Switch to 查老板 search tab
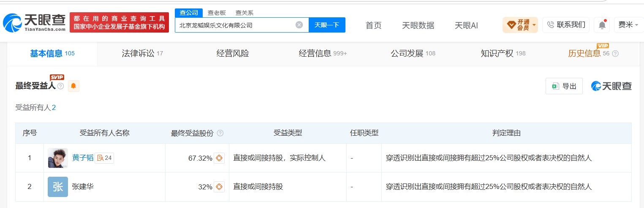This screenshot has height=208, width=644. (x=217, y=13)
